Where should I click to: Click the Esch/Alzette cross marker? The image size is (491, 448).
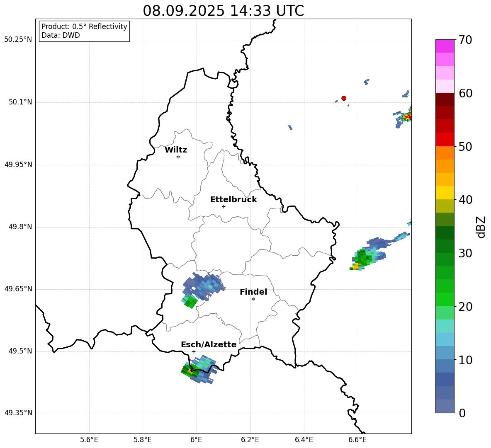point(194,351)
